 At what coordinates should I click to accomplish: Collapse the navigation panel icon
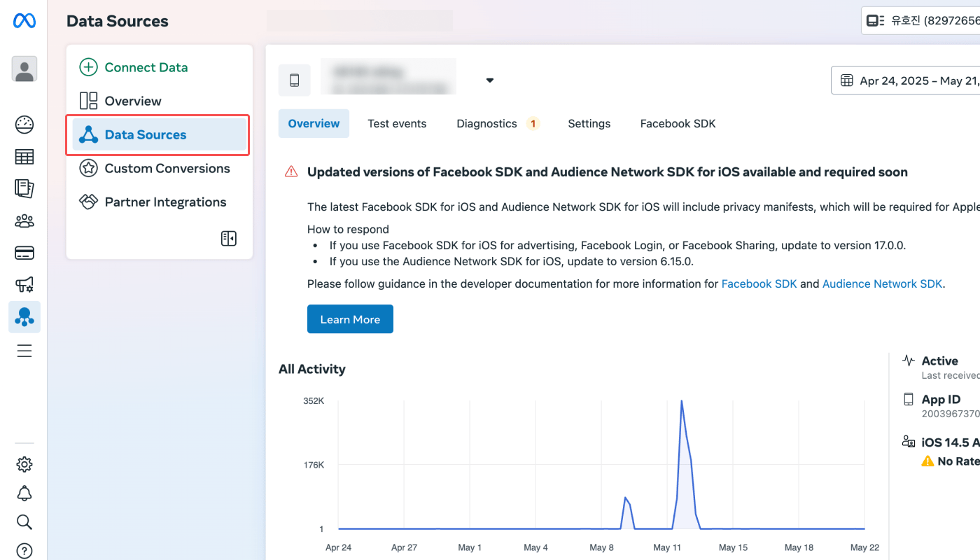click(x=229, y=239)
